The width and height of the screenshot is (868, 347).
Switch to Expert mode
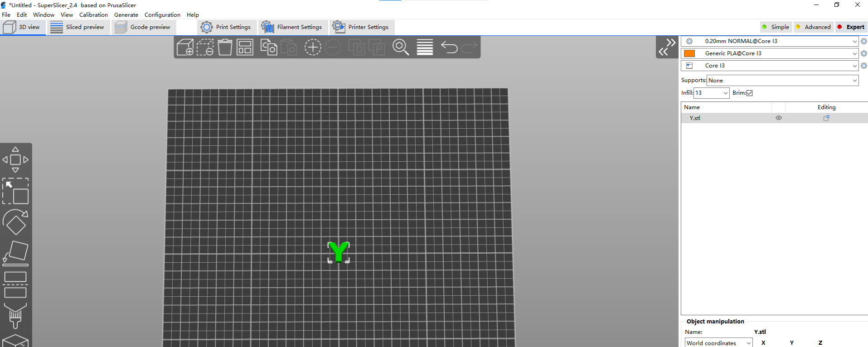[851, 27]
